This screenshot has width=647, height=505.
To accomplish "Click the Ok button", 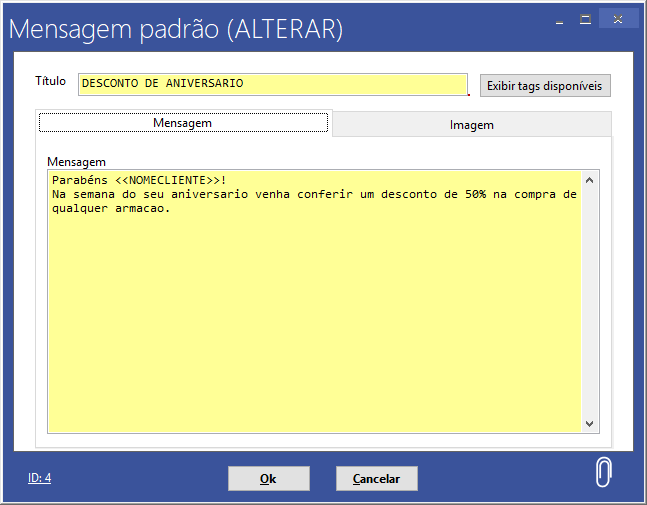I will [269, 479].
